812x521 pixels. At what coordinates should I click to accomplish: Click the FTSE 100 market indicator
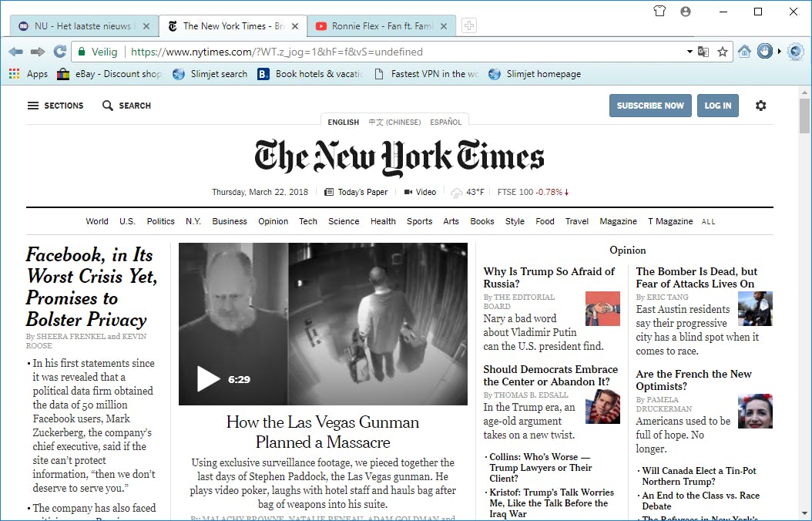coord(533,192)
